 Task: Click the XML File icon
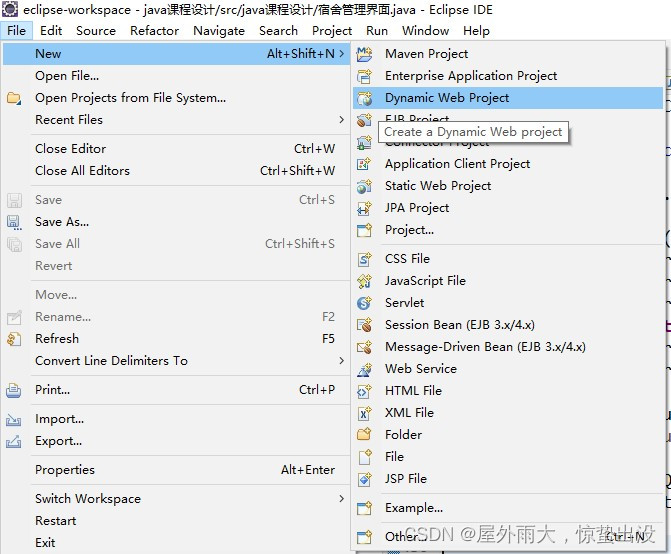tap(364, 413)
